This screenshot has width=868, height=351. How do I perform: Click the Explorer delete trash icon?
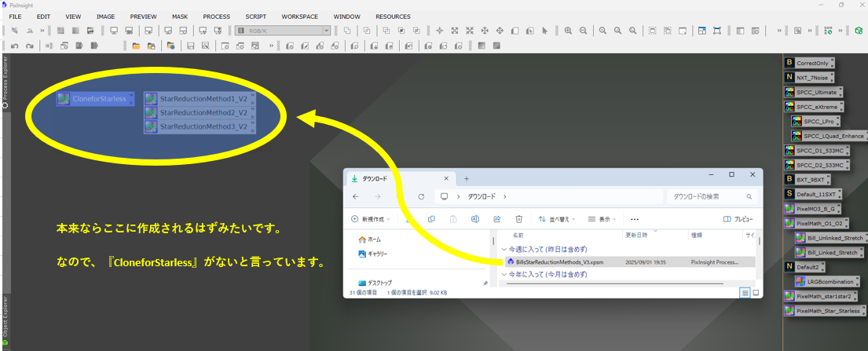[518, 219]
